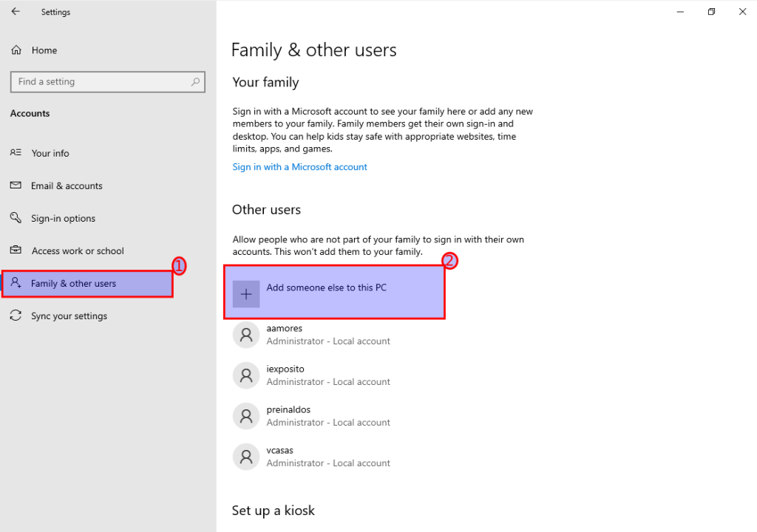Select the vcasas account name
757x532 pixels.
[x=282, y=450]
